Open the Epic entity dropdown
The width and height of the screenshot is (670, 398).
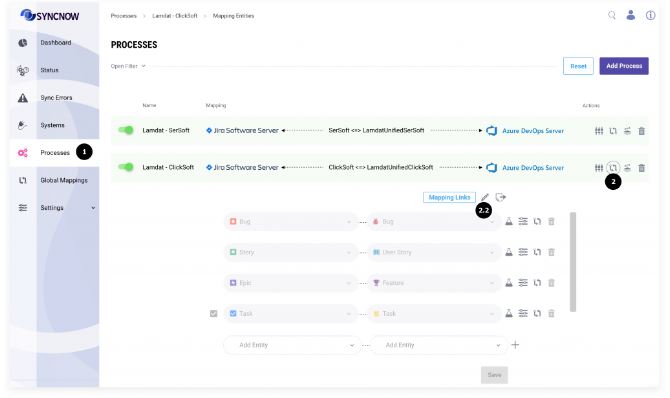pos(291,283)
